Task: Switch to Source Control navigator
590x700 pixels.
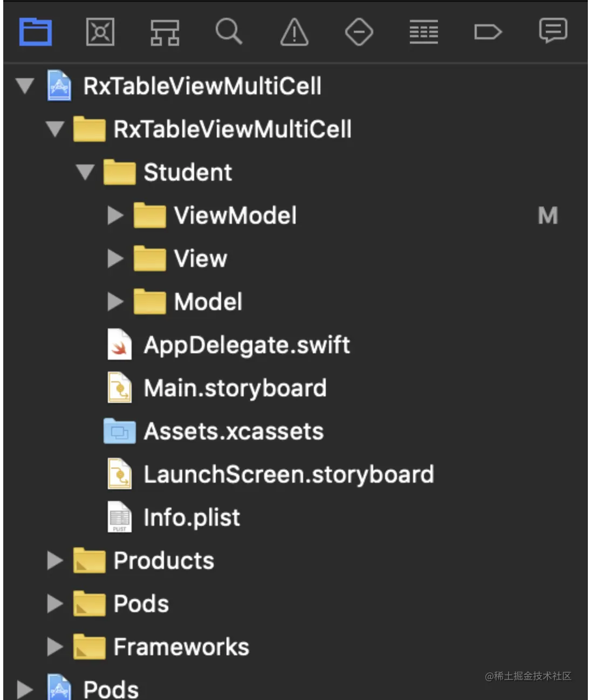Action: 100,32
